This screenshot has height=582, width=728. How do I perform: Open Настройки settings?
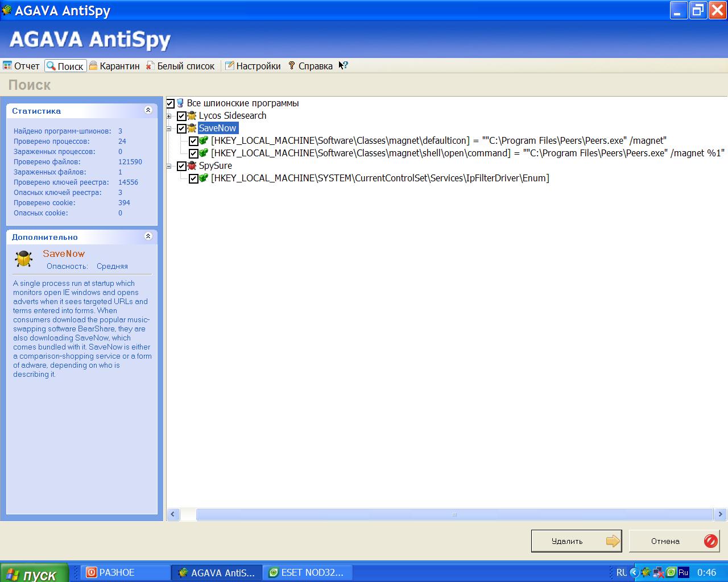(253, 66)
